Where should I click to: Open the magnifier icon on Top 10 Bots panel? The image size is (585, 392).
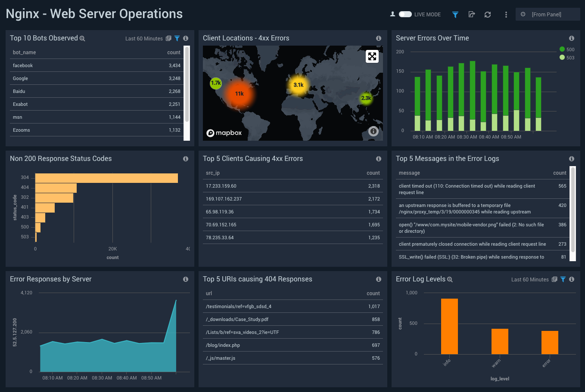click(82, 38)
